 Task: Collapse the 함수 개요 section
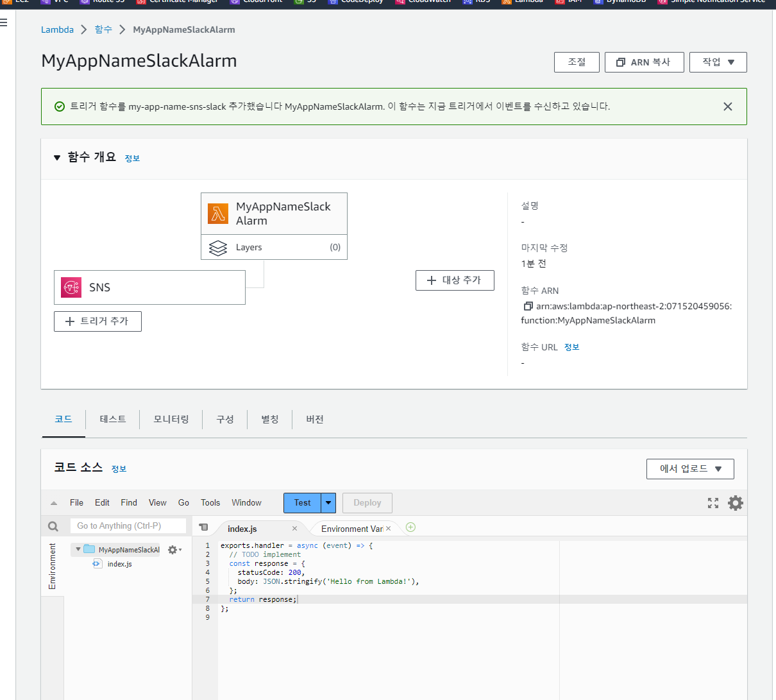57,157
